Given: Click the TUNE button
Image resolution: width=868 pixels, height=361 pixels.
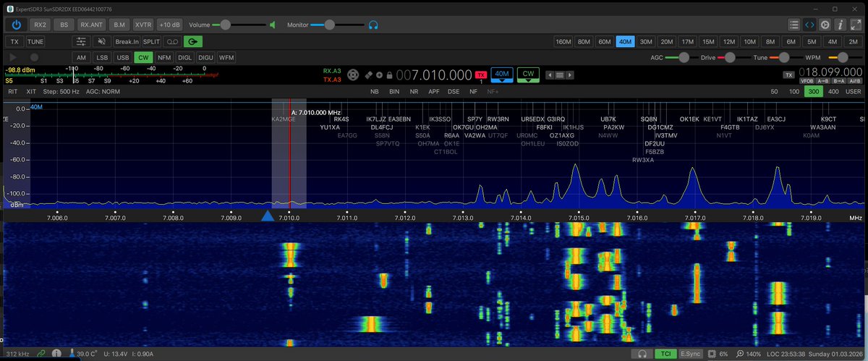Looking at the screenshot, I should coord(35,42).
